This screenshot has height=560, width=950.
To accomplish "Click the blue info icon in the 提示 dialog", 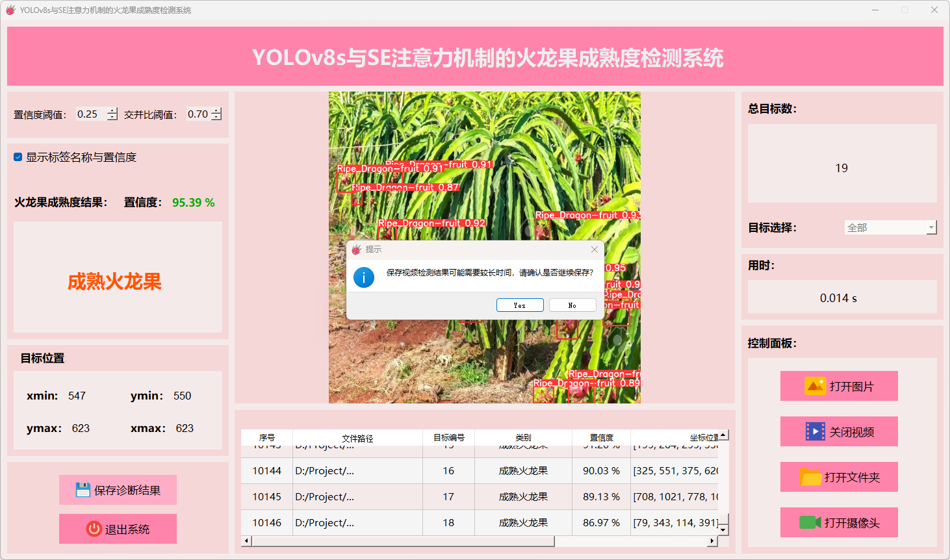I will (364, 277).
